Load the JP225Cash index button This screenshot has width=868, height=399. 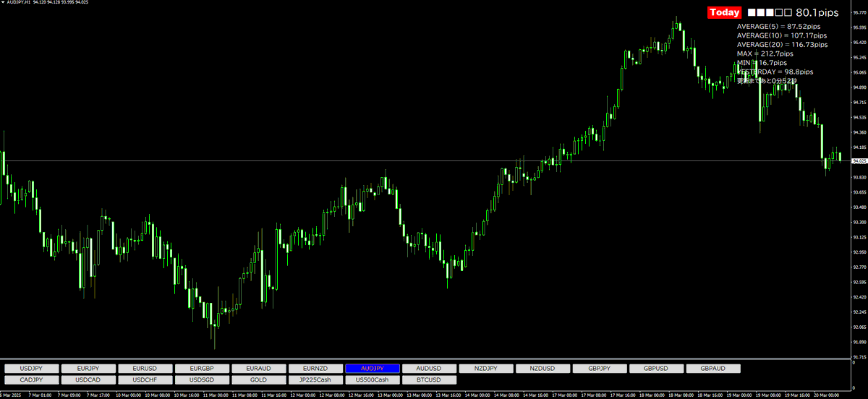coord(315,379)
